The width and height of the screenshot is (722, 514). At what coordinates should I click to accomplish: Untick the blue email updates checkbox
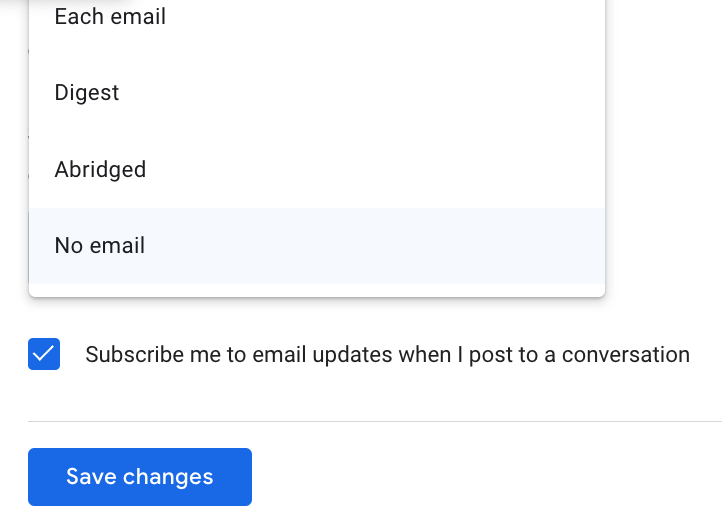44,354
